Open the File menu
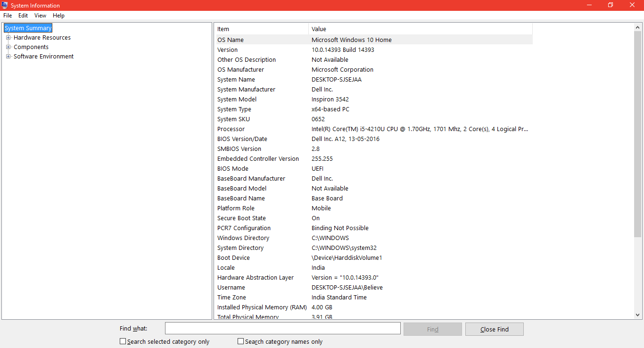The width and height of the screenshot is (644, 348). [x=7, y=15]
